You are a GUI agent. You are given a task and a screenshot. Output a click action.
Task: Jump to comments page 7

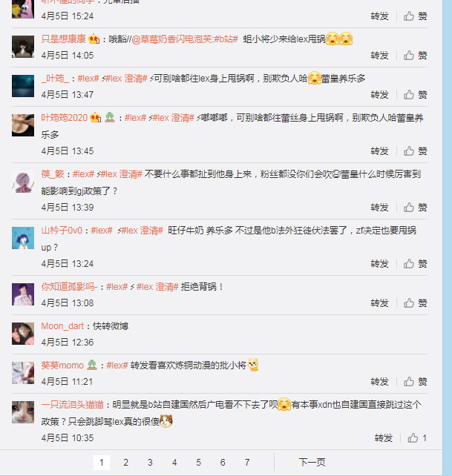click(x=247, y=463)
